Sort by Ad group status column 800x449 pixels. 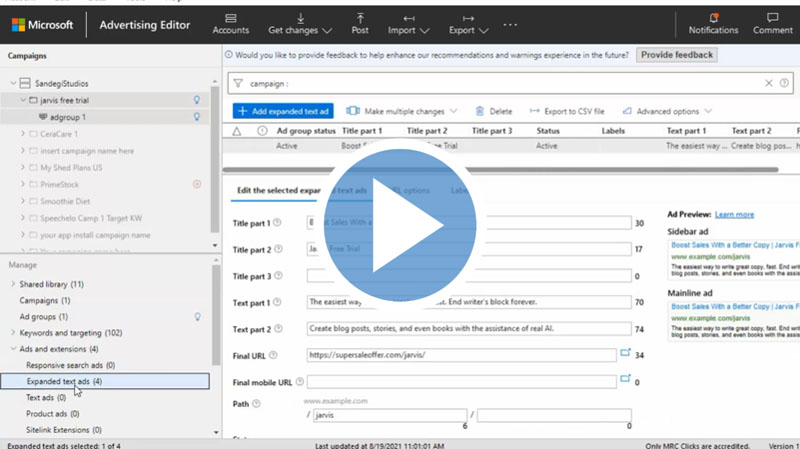click(306, 131)
